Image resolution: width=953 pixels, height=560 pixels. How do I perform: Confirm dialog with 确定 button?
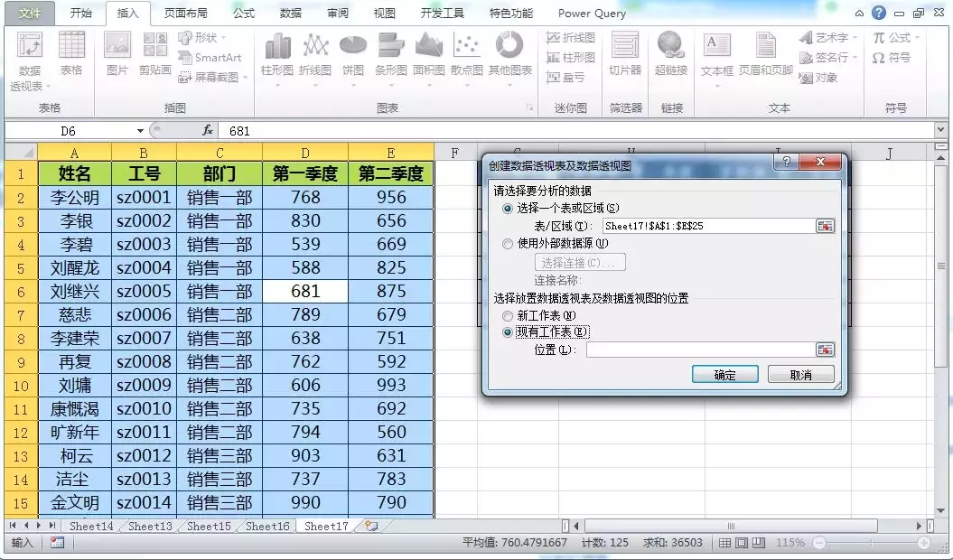click(725, 375)
